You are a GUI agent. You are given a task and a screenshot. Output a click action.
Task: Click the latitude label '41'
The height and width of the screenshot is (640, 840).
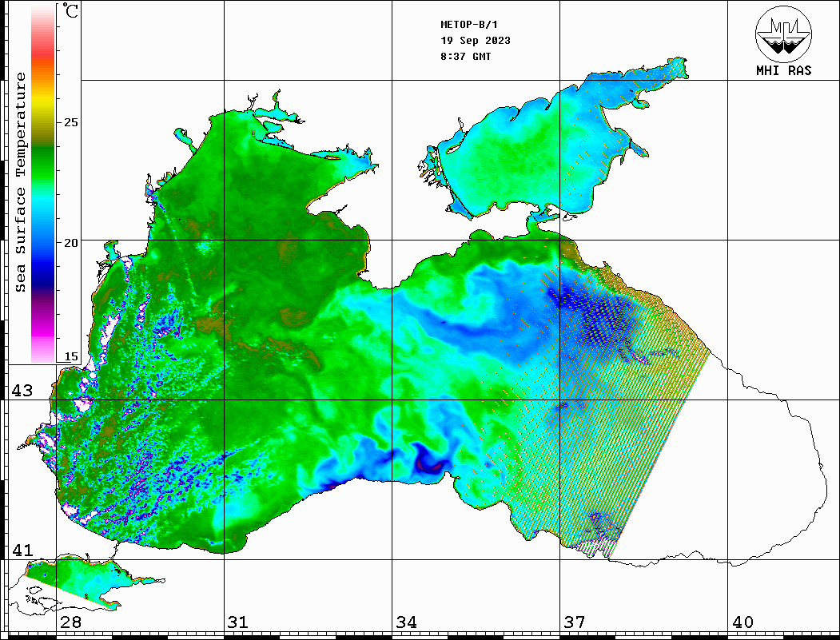pyautogui.click(x=22, y=550)
